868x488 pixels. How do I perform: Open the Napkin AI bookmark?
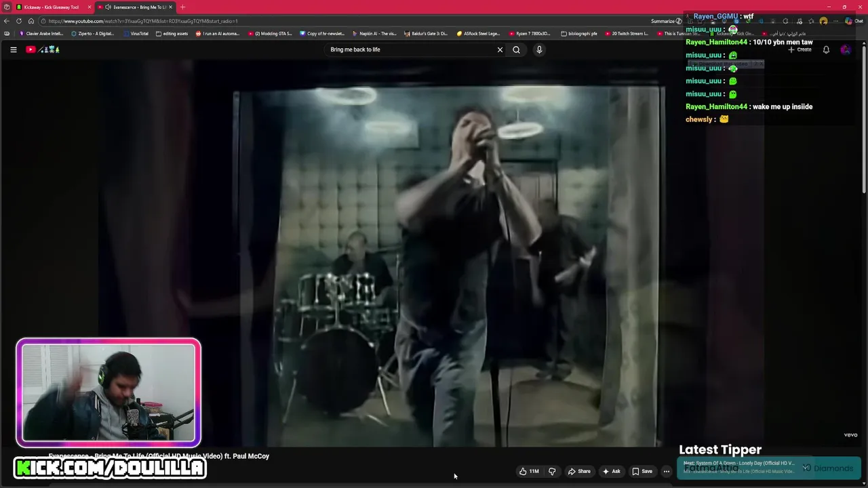374,33
